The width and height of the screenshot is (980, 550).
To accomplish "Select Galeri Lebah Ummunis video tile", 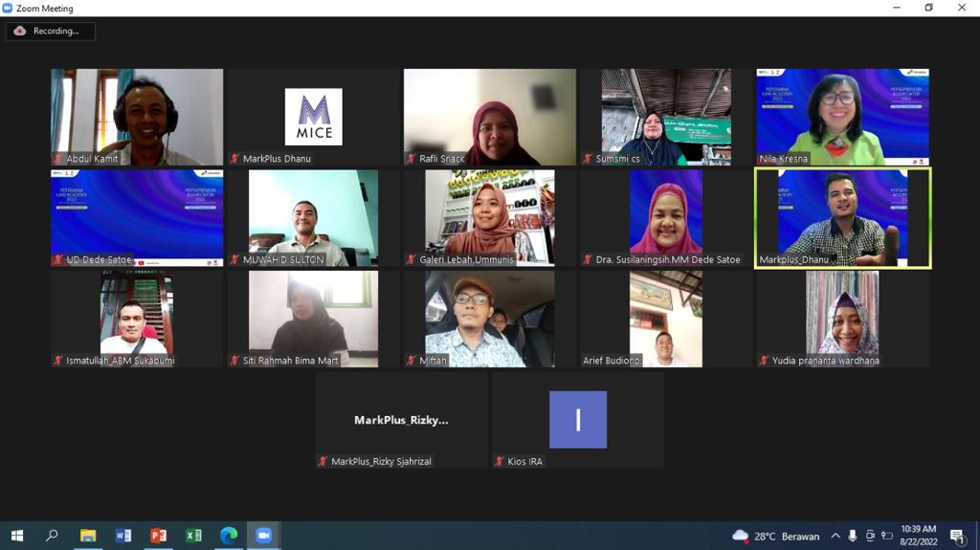I will [x=489, y=218].
